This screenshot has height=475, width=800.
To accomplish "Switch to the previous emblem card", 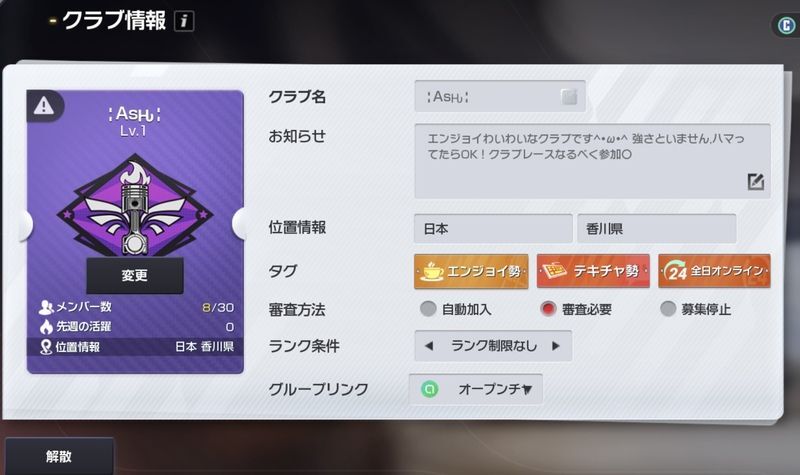I will point(26,224).
